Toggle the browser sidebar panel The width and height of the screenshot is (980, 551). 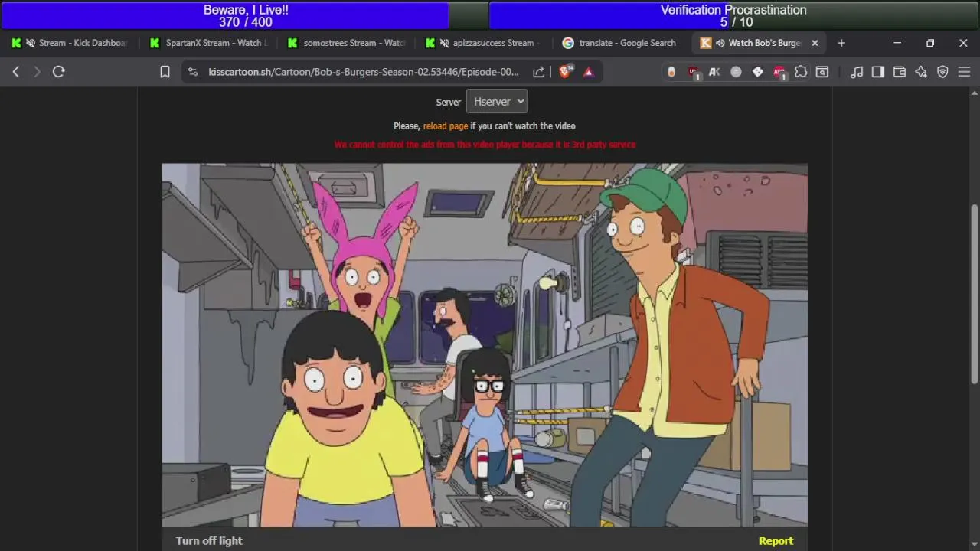click(x=878, y=71)
